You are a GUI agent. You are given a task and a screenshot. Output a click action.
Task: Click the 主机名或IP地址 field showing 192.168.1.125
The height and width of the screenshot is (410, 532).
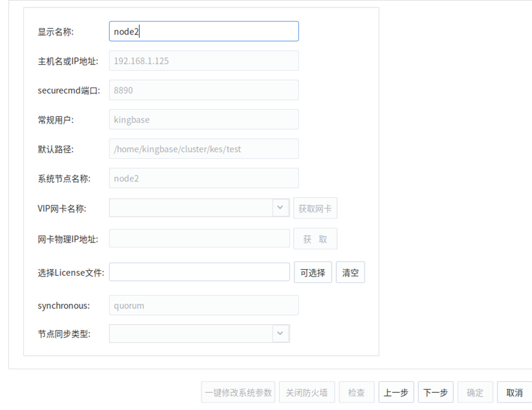tap(204, 61)
